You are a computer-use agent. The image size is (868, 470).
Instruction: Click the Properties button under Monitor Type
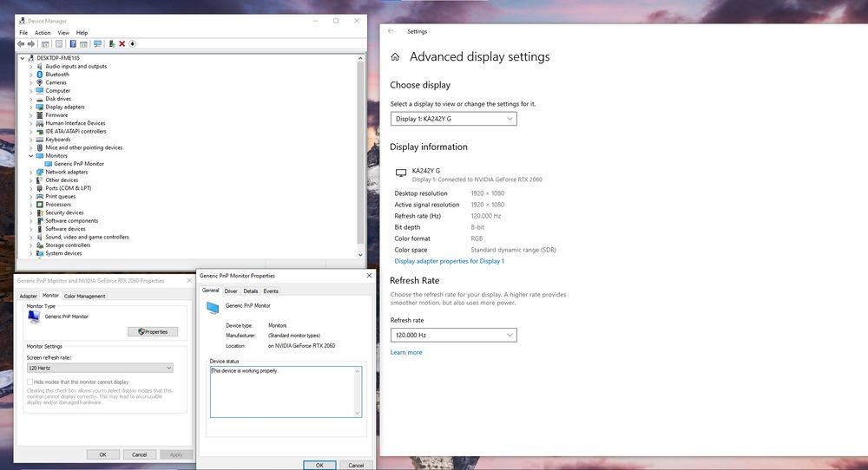click(153, 332)
